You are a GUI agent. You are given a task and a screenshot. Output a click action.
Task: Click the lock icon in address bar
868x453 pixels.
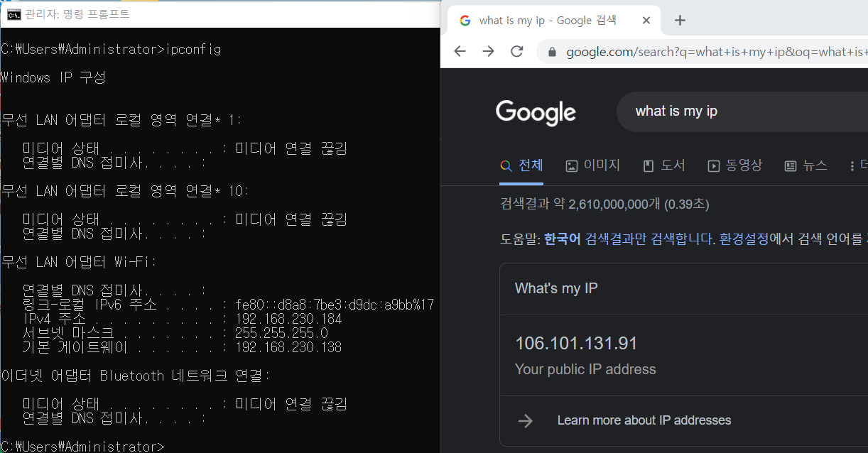pos(551,52)
